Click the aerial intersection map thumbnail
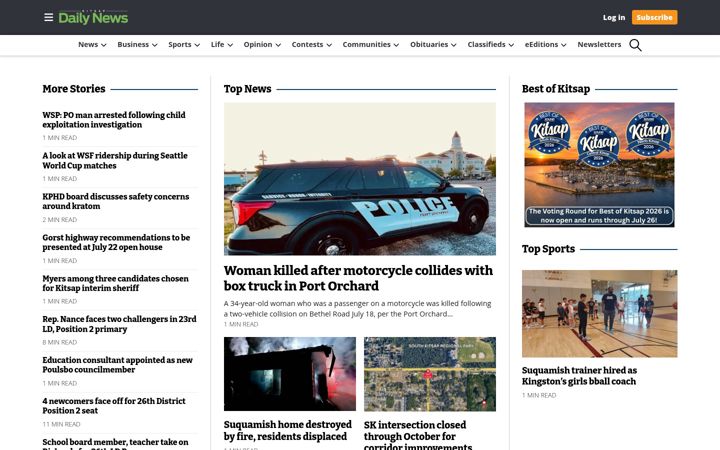Image resolution: width=720 pixels, height=450 pixels. click(x=430, y=374)
